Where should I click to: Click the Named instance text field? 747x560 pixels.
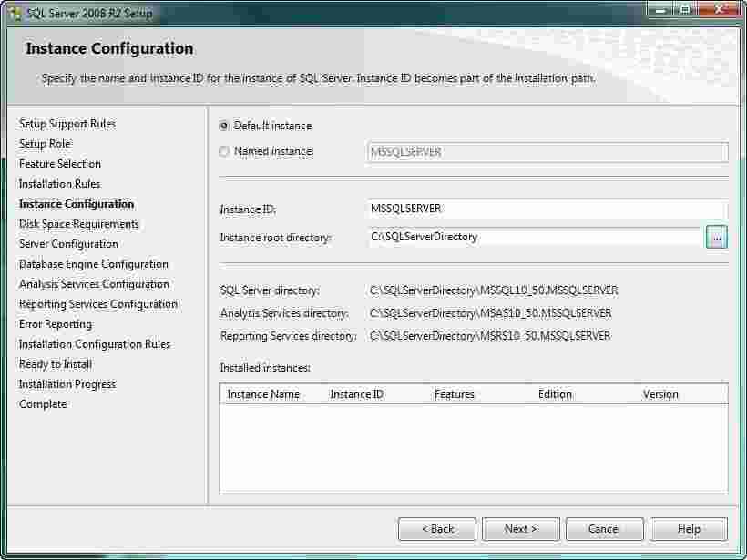point(547,152)
